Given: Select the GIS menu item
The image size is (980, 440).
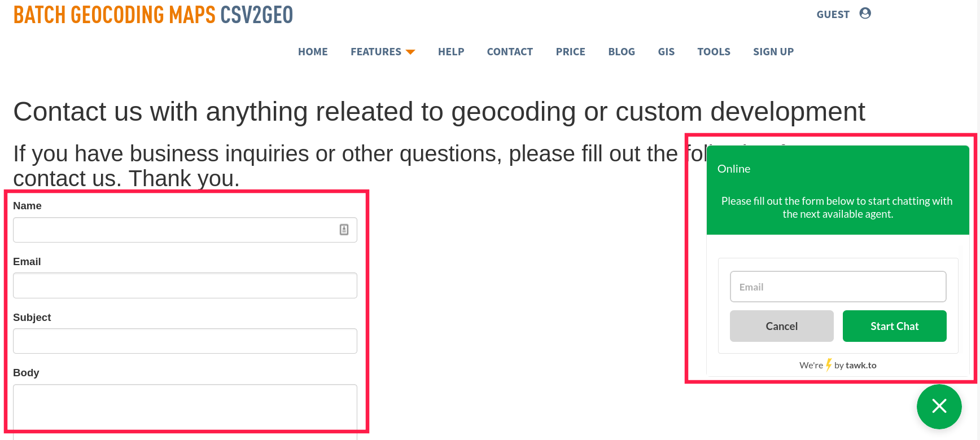Looking at the screenshot, I should tap(666, 52).
